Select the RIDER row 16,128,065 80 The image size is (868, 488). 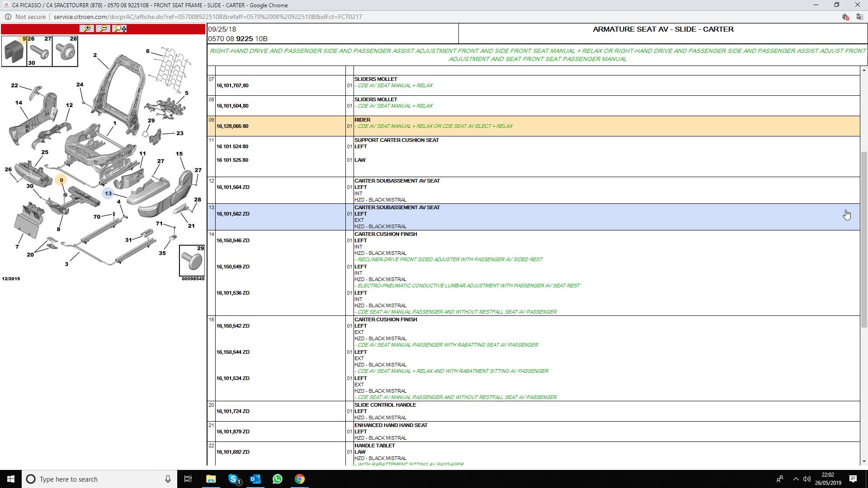(232, 126)
